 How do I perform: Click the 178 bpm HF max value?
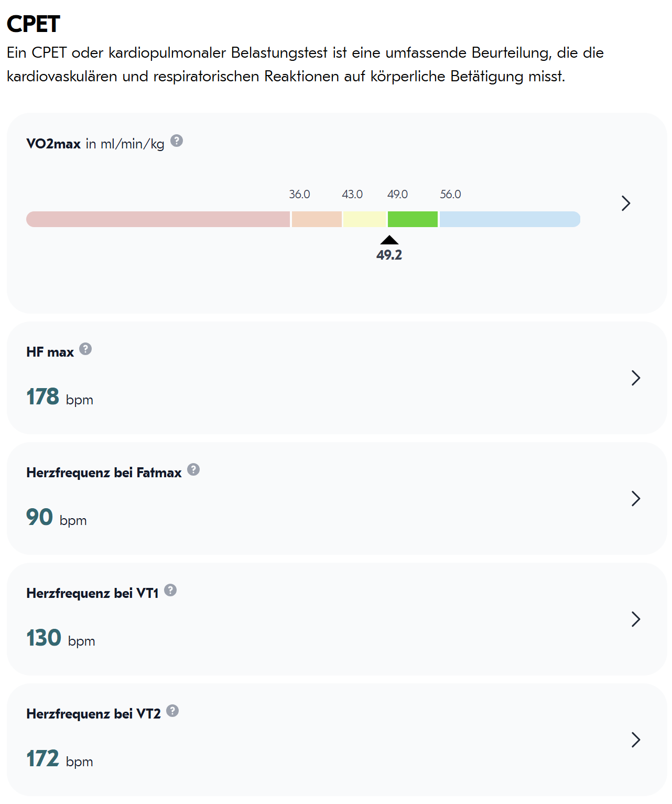[60, 397]
